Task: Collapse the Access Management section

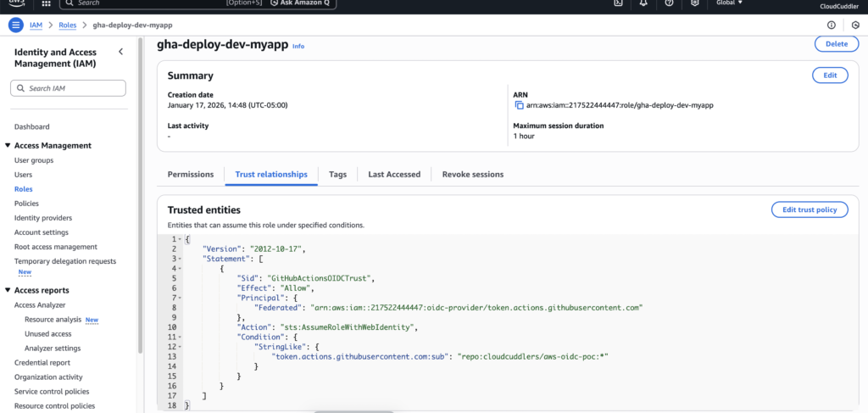Action: (x=8, y=146)
